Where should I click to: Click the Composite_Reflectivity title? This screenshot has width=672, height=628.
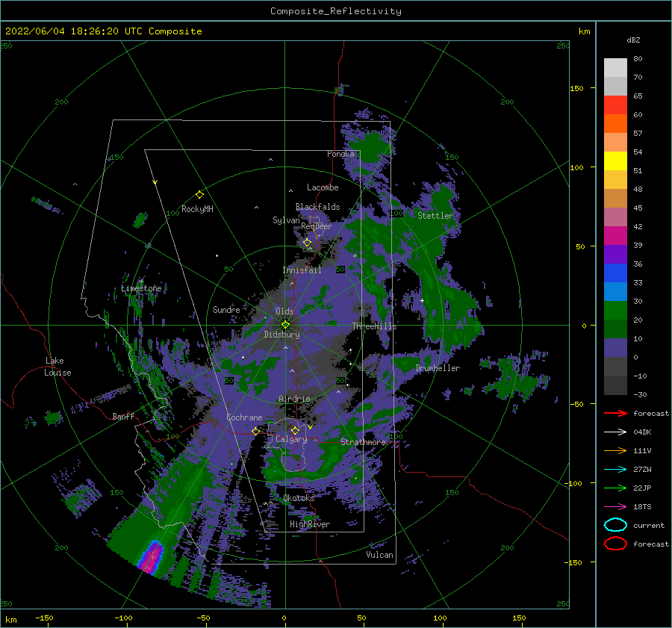(336, 11)
